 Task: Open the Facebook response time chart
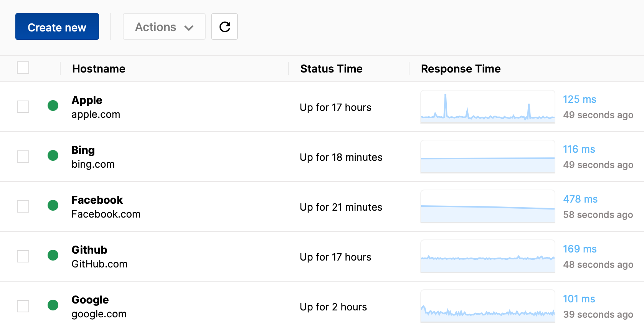tap(488, 206)
